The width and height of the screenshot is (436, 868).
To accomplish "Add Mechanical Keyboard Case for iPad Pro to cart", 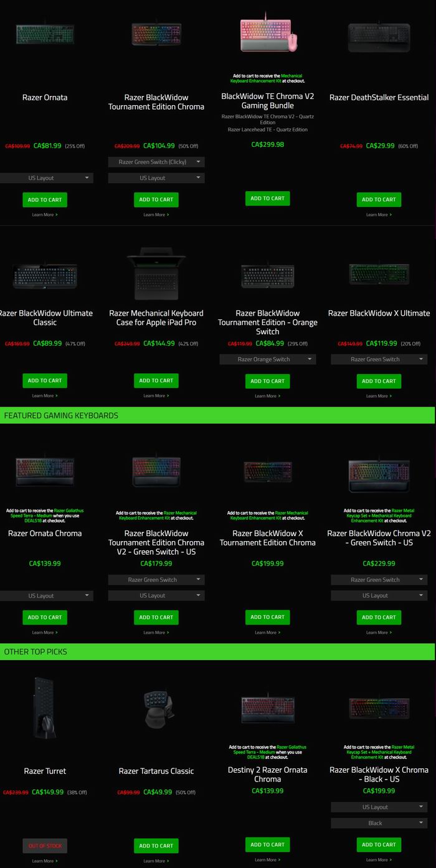I will (x=156, y=380).
